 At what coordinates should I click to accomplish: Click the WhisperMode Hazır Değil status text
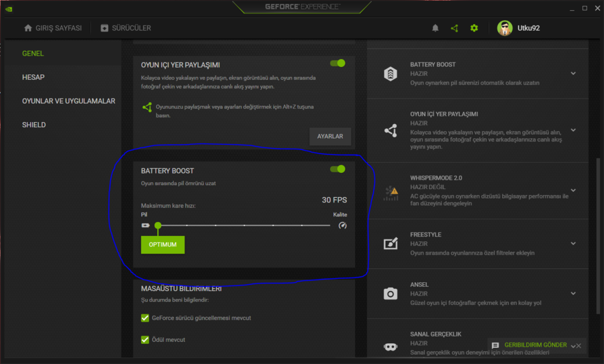pyautogui.click(x=427, y=188)
